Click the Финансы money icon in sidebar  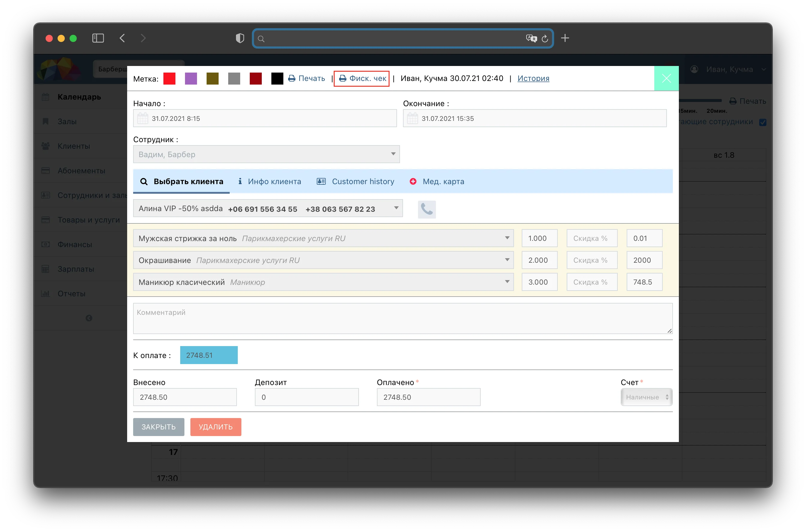[46, 244]
